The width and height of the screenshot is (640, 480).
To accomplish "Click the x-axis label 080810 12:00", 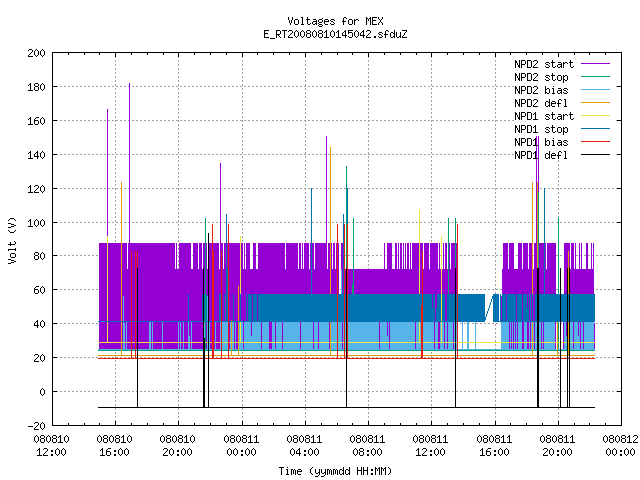I will click(51, 446).
